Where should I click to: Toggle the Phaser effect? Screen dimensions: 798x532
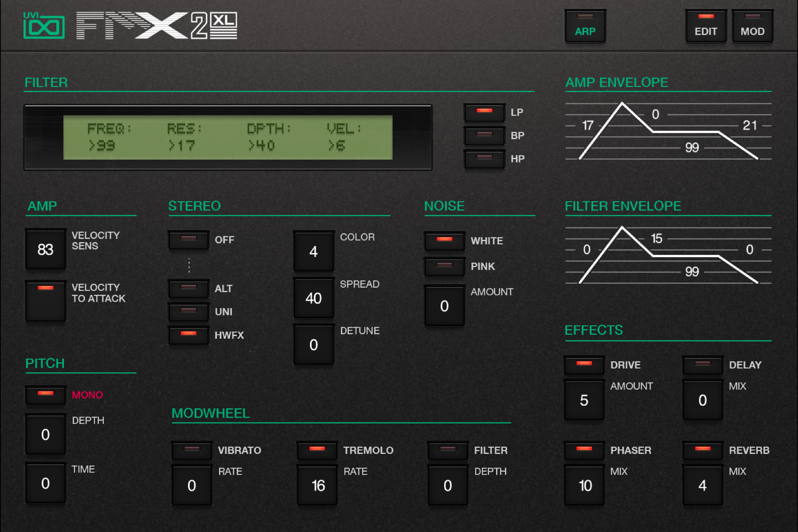(x=583, y=450)
